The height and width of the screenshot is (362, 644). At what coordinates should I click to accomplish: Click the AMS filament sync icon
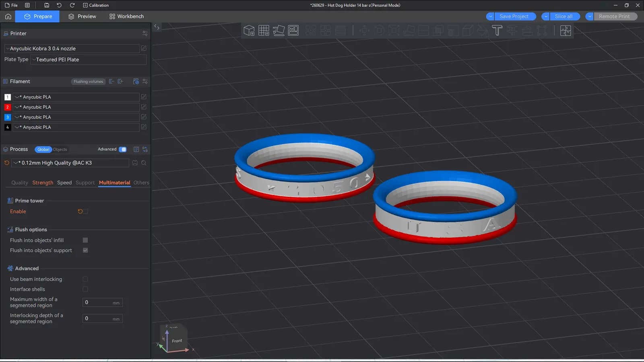(x=136, y=81)
